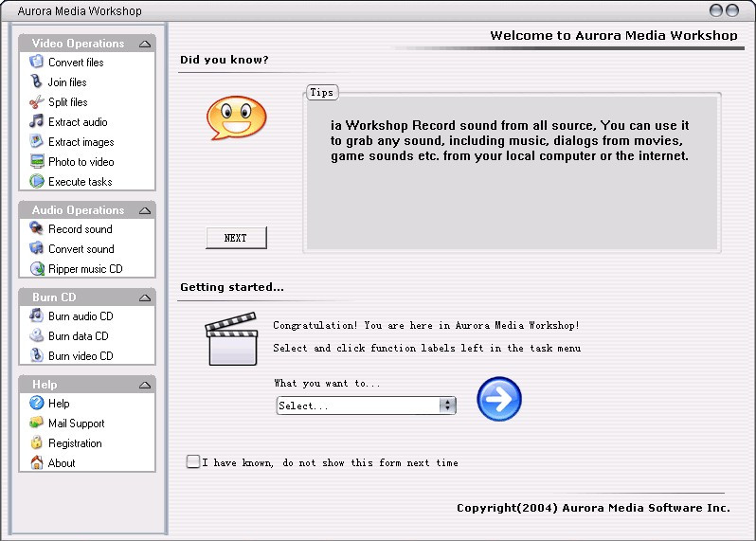756x541 pixels.
Task: Open Split files label
Action: click(68, 102)
